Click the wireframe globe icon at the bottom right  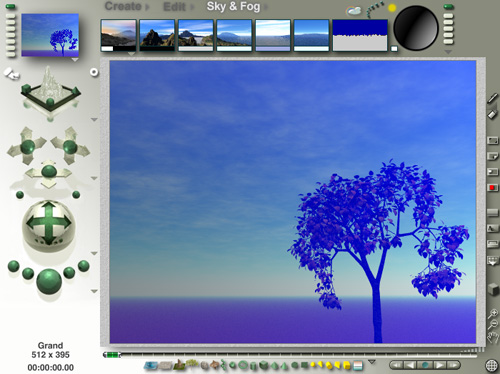click(x=492, y=366)
